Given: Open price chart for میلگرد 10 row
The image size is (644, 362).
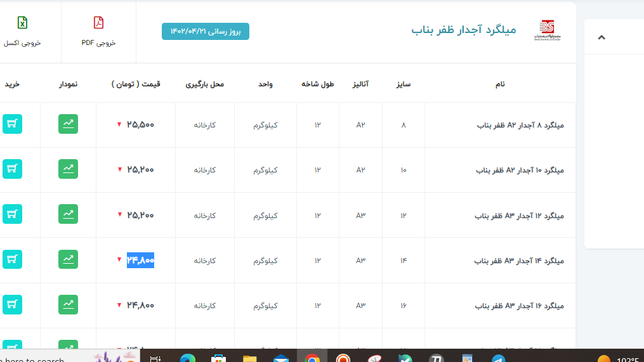Looking at the screenshot, I should pos(68,169).
